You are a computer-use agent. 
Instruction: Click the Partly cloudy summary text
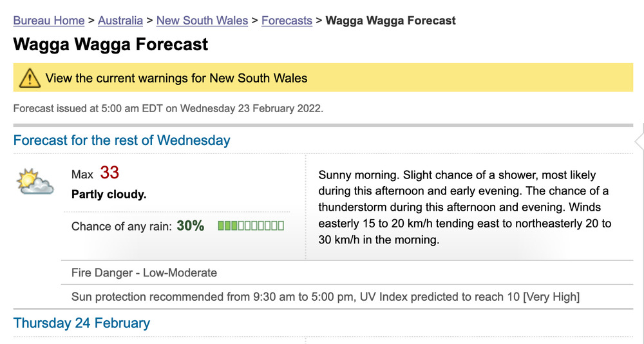click(109, 194)
